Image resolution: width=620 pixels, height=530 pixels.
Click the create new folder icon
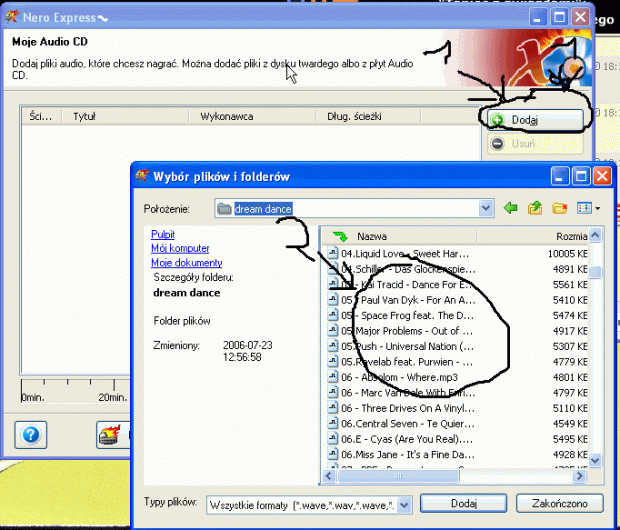pyautogui.click(x=559, y=208)
